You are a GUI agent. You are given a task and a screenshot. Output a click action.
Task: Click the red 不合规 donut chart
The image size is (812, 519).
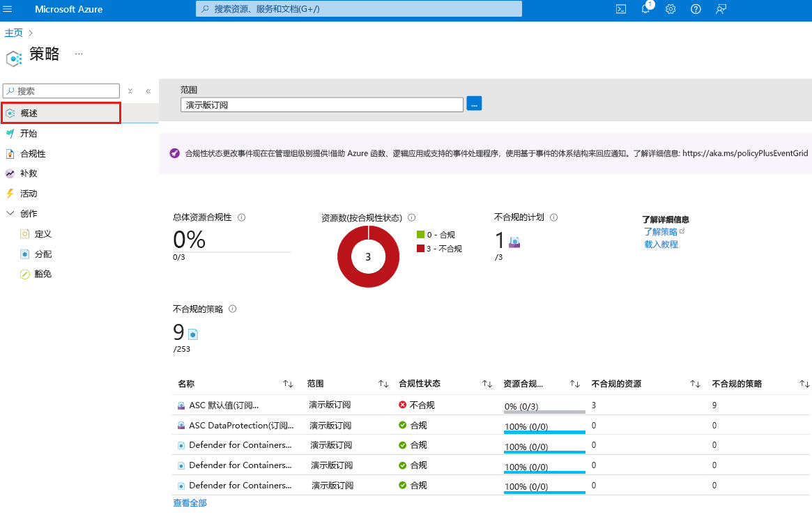point(368,256)
